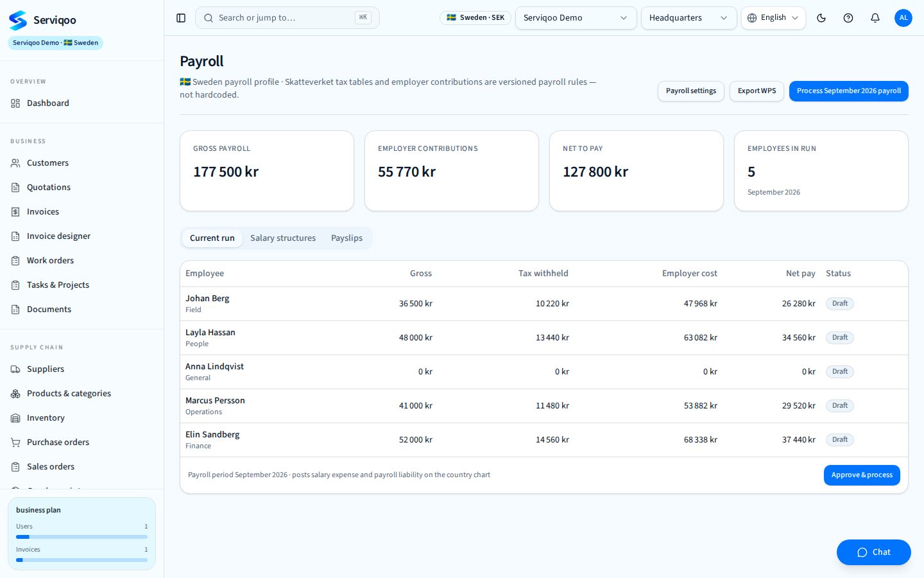Click the Users usage progress bar

pos(81,537)
